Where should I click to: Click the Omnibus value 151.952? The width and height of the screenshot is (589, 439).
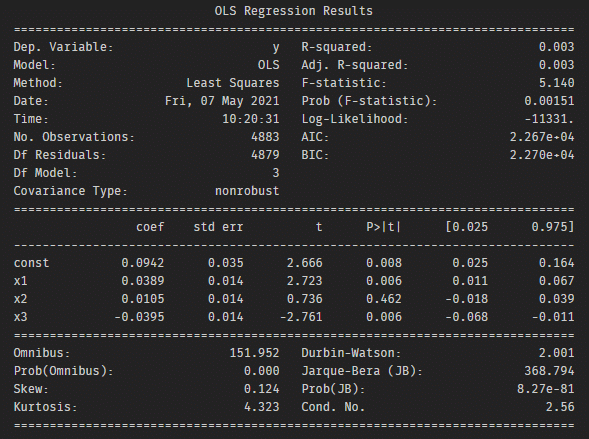(254, 353)
